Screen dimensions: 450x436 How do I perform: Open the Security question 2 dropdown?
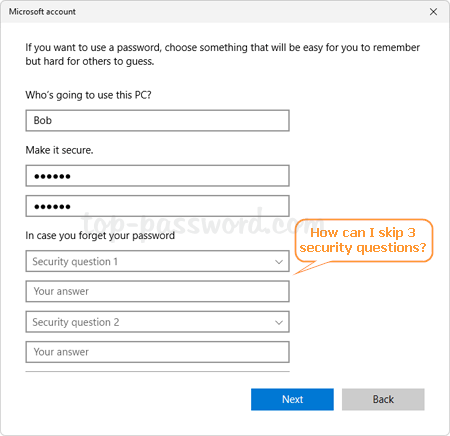click(157, 322)
